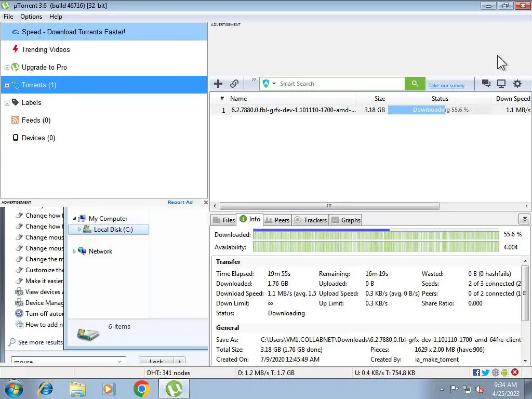Open Internet Explorer from taskbar
The width and height of the screenshot is (532, 399).
(x=46, y=389)
